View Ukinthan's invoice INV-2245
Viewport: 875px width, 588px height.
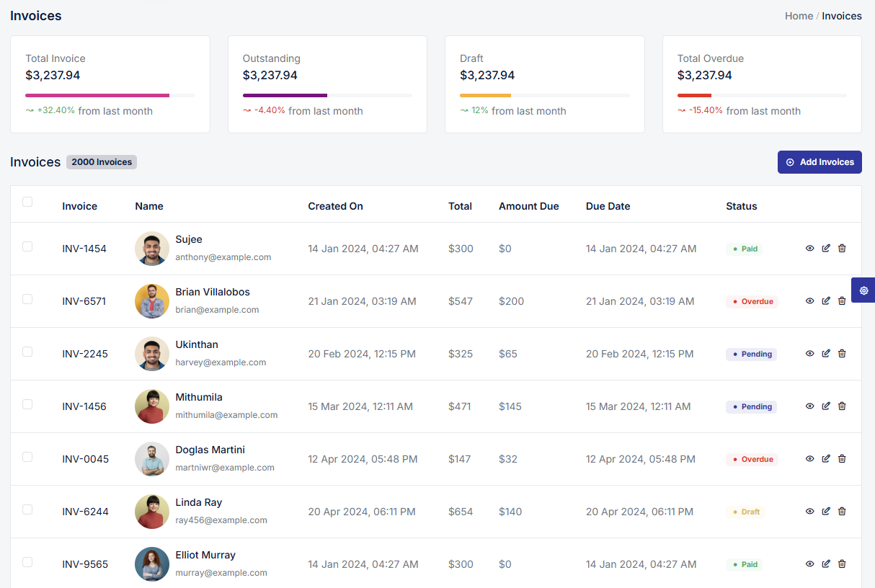(809, 353)
